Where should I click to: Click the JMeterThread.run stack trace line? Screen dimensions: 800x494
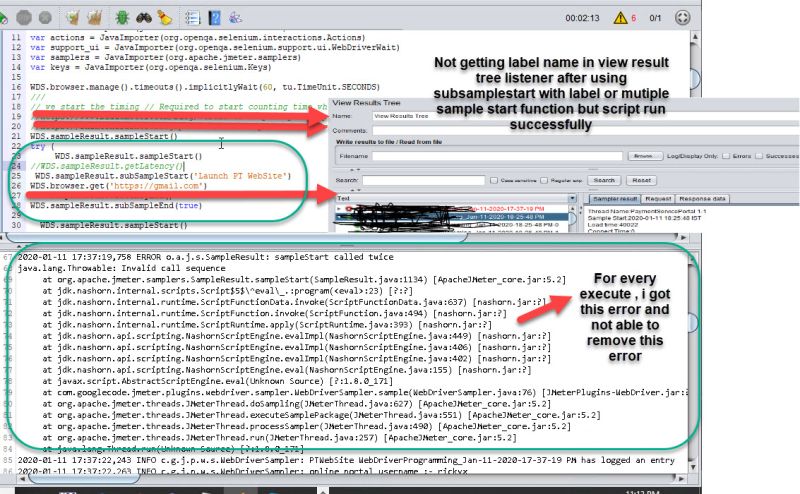(280, 437)
